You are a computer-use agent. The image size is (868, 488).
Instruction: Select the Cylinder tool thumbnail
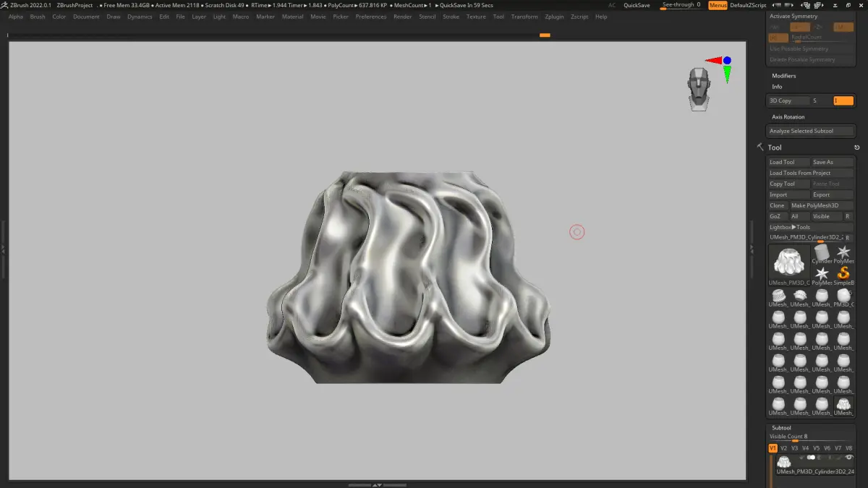(x=822, y=254)
